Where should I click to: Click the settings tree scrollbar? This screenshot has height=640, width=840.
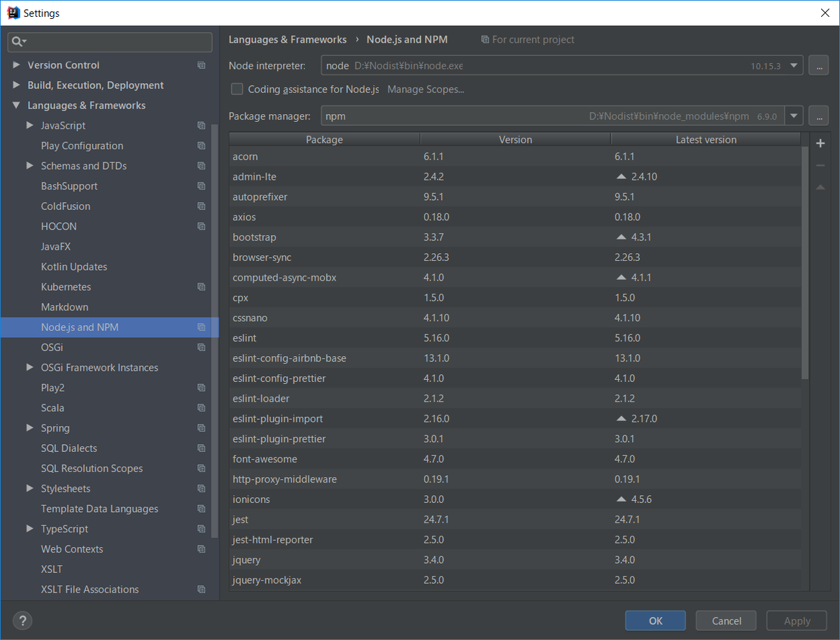pos(215,332)
